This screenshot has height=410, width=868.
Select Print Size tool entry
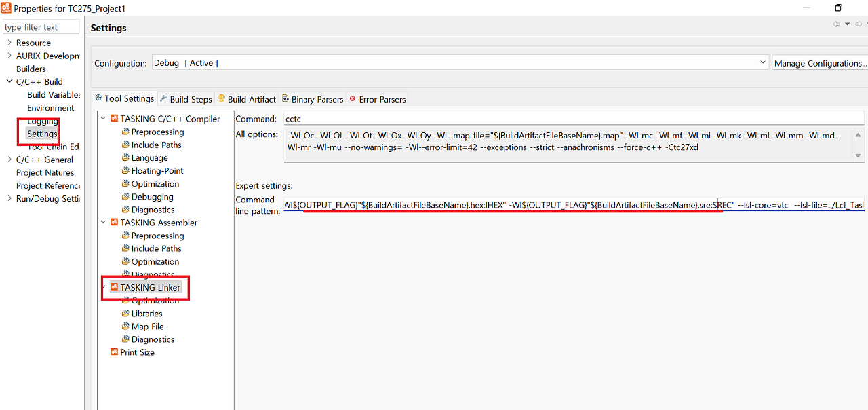138,352
